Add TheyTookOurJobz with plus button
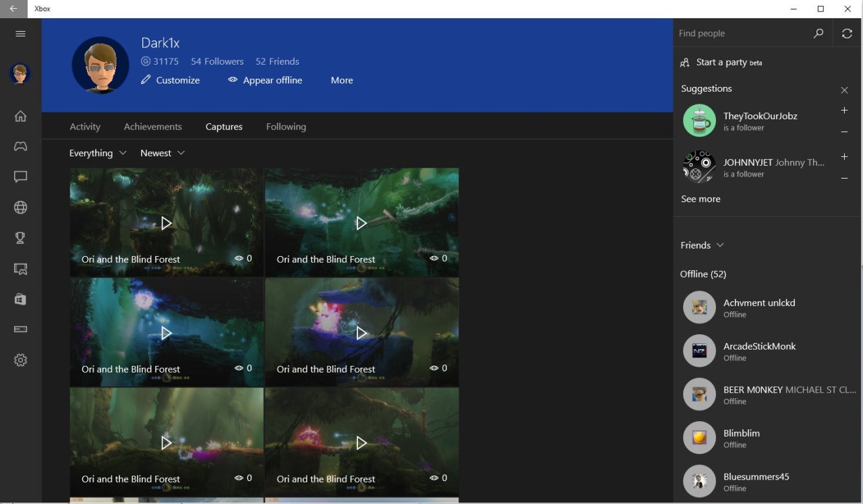This screenshot has height=504, width=863. pyautogui.click(x=844, y=111)
